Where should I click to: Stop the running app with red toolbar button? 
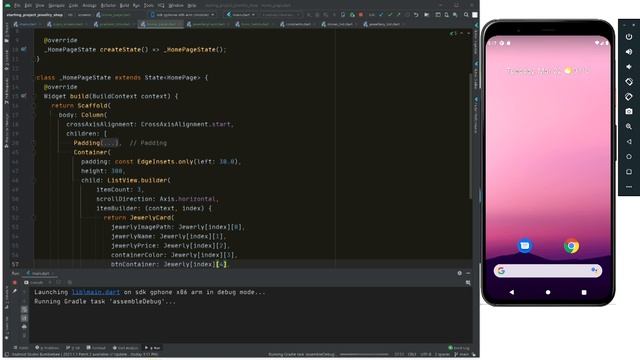click(x=361, y=15)
